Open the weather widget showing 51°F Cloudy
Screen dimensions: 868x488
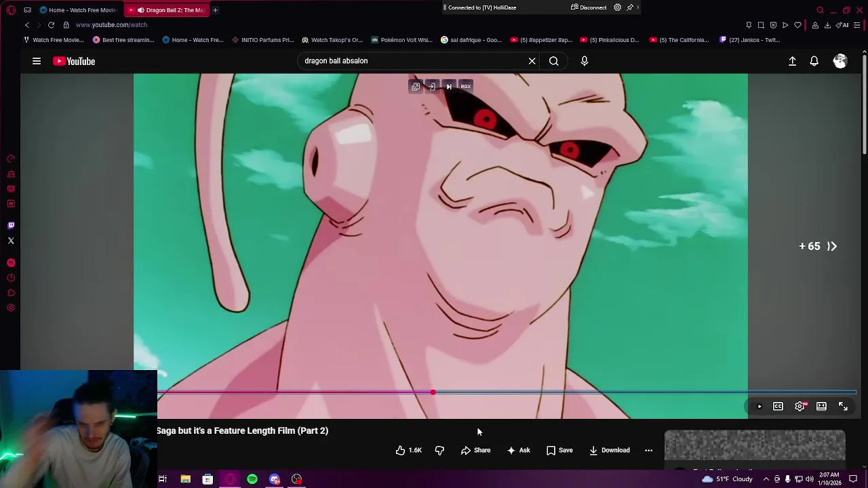click(728, 479)
